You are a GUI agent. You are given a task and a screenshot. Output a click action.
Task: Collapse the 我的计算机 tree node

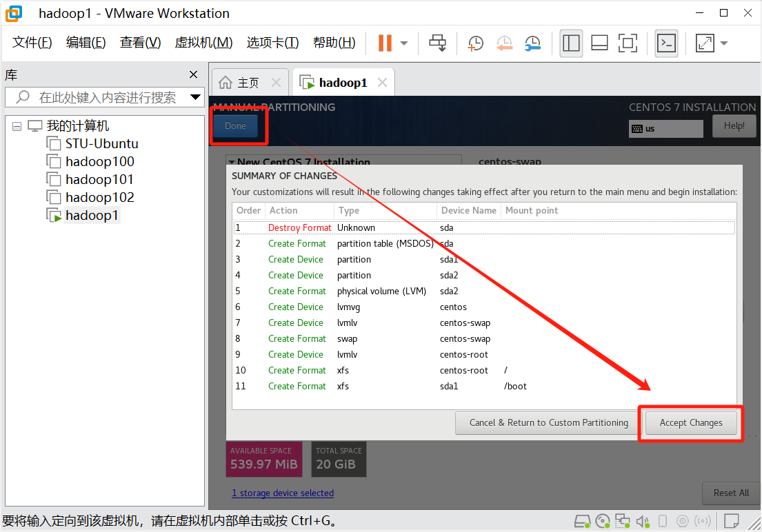[17, 126]
